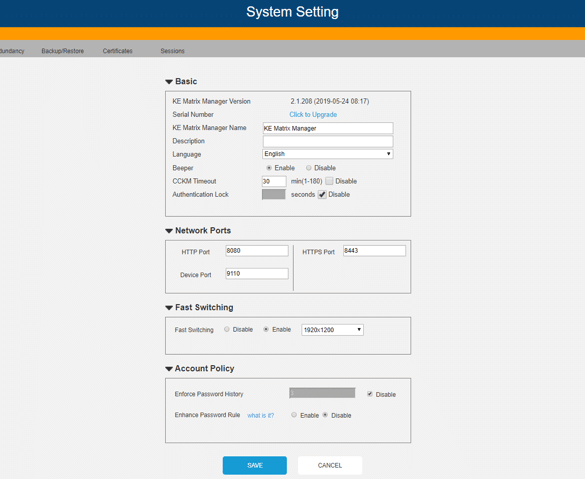Open the Backup/Restore tab
Image resolution: width=585 pixels, height=479 pixels.
[63, 51]
